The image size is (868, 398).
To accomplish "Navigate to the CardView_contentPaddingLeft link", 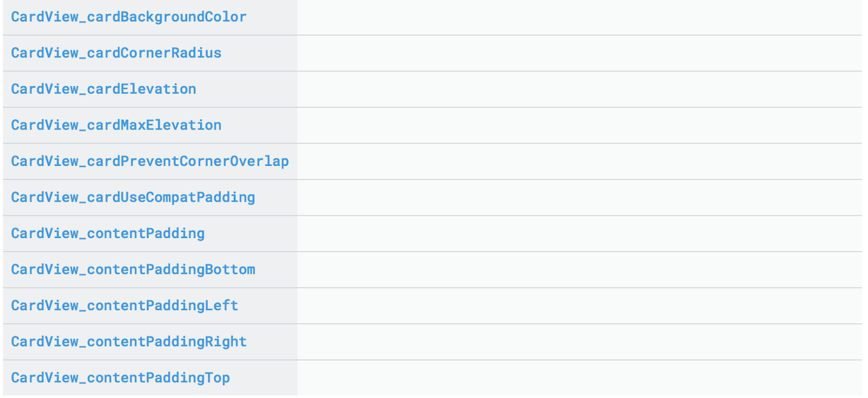I will (x=125, y=306).
